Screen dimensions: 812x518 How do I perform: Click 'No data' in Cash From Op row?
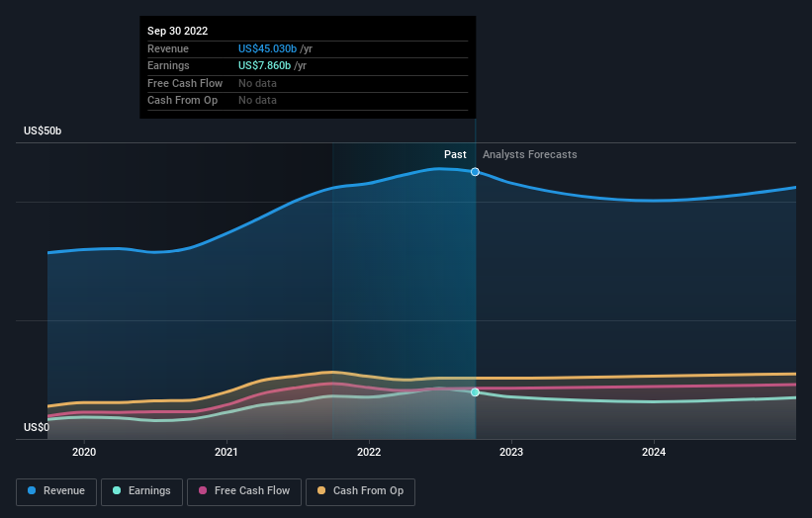(x=257, y=101)
